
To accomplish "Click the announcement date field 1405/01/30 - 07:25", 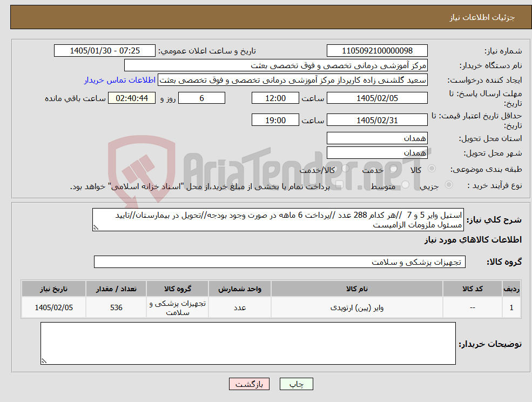I will (x=104, y=51).
